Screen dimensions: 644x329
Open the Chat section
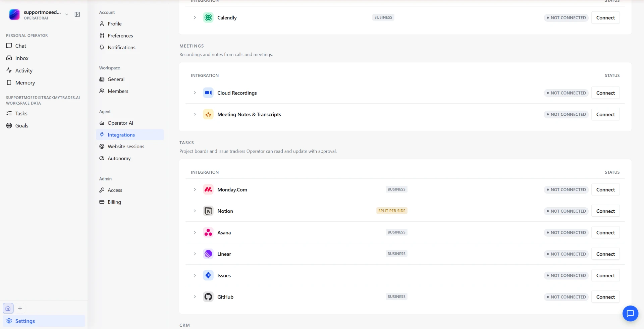(44, 46)
